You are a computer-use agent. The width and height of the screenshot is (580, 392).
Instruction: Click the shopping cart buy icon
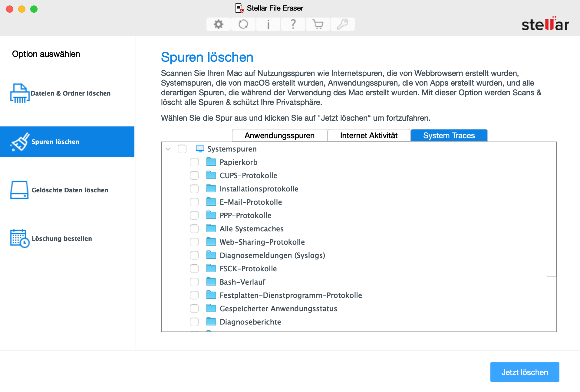coord(318,24)
